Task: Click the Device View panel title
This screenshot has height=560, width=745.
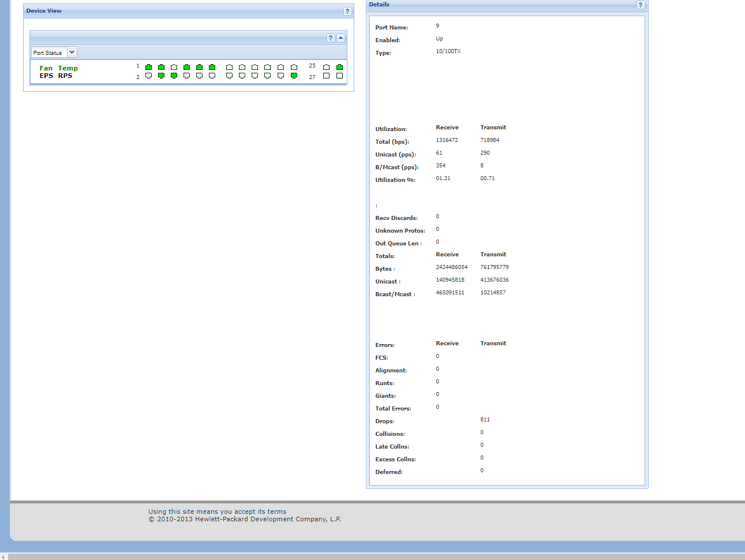Action: (44, 11)
